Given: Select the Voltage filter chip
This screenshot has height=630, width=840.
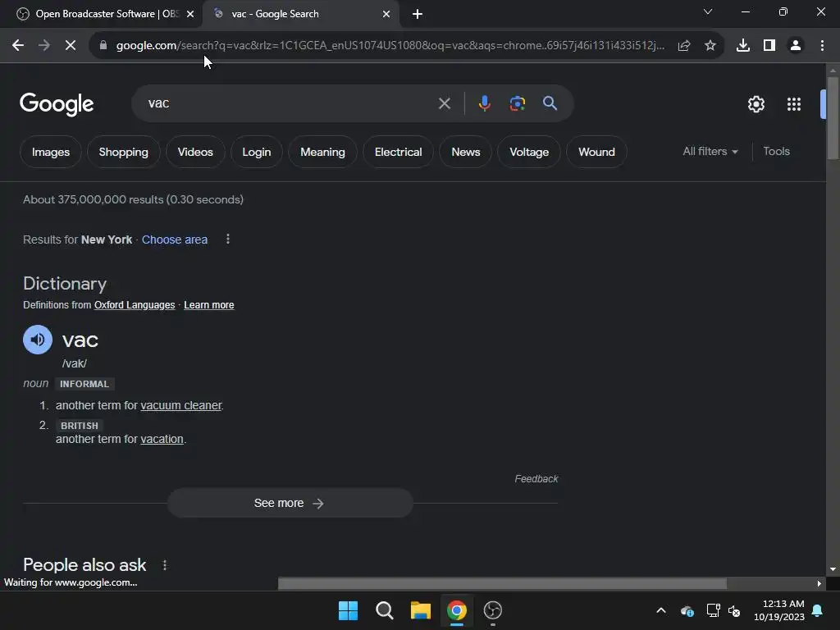Looking at the screenshot, I should pos(529,152).
